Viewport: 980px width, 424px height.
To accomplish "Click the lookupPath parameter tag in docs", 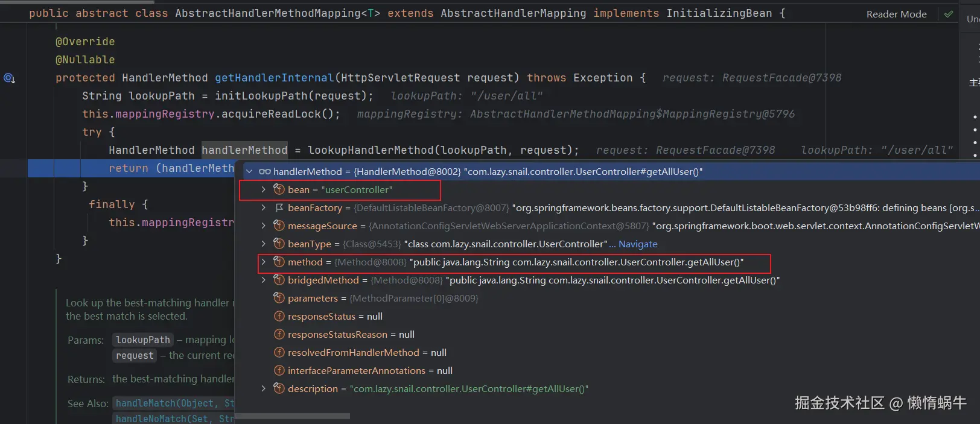I will coord(143,340).
